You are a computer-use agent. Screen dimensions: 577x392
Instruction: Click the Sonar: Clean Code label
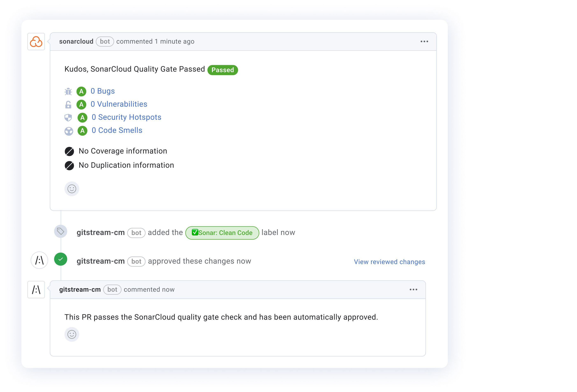tap(222, 233)
